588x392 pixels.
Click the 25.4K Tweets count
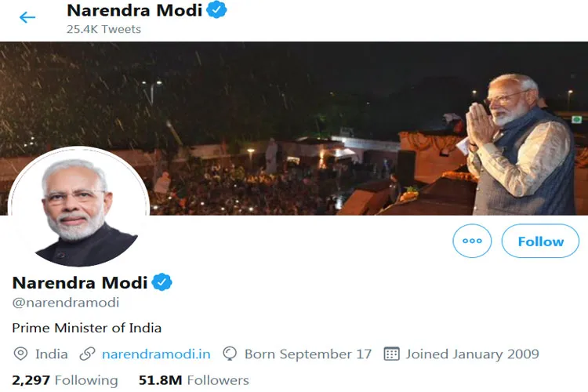(103, 30)
